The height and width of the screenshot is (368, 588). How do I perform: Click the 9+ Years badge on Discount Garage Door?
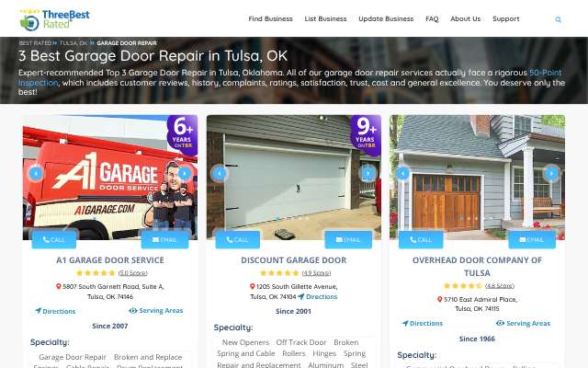pos(366,135)
